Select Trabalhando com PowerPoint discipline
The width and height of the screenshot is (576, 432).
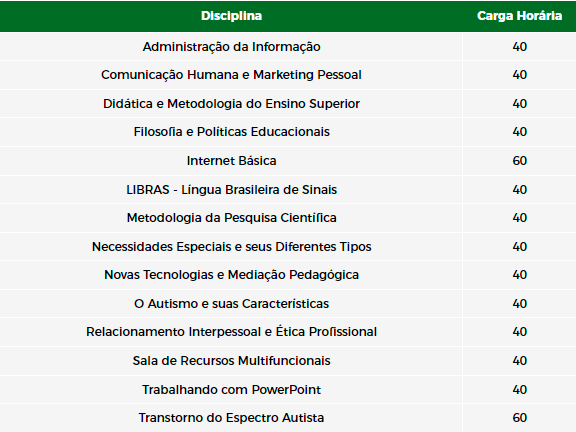pos(231,389)
